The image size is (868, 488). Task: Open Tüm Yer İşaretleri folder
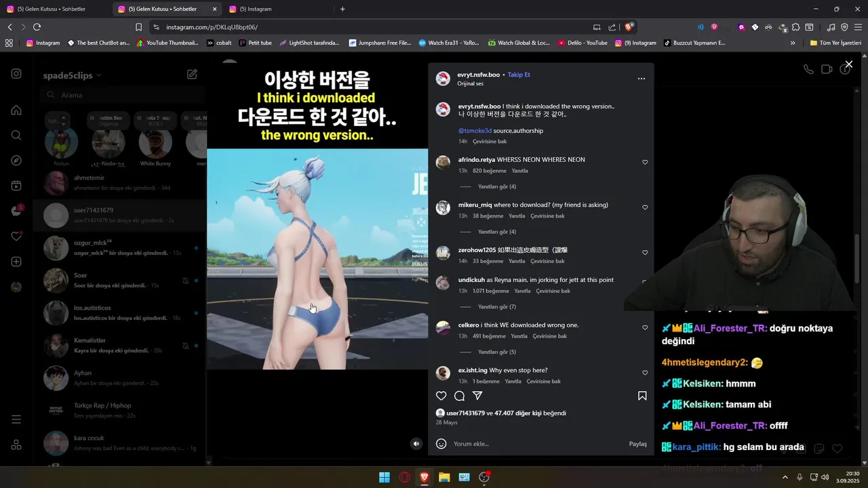835,43
